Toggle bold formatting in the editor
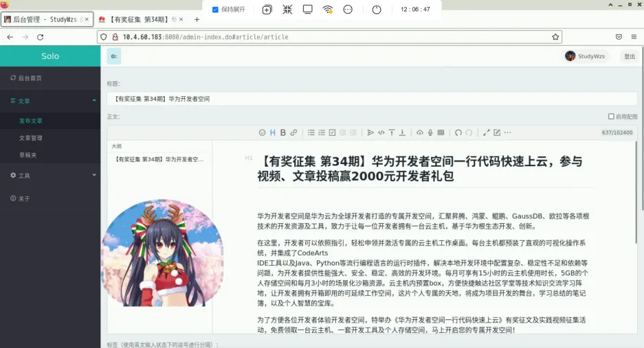 pos(283,132)
